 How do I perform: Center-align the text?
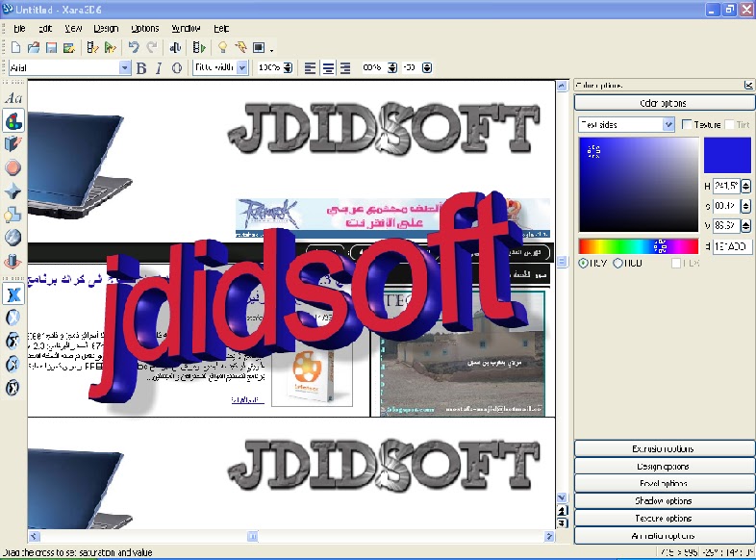[328, 68]
